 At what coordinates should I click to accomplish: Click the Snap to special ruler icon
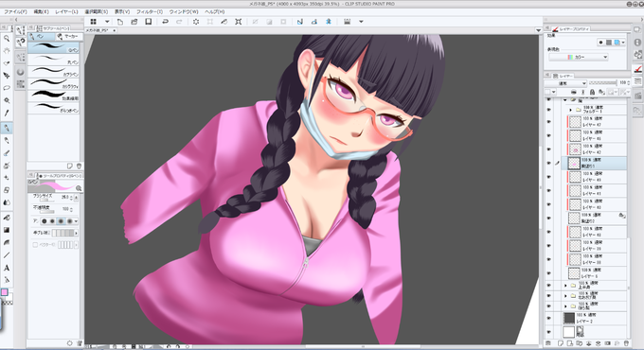[x=314, y=22]
